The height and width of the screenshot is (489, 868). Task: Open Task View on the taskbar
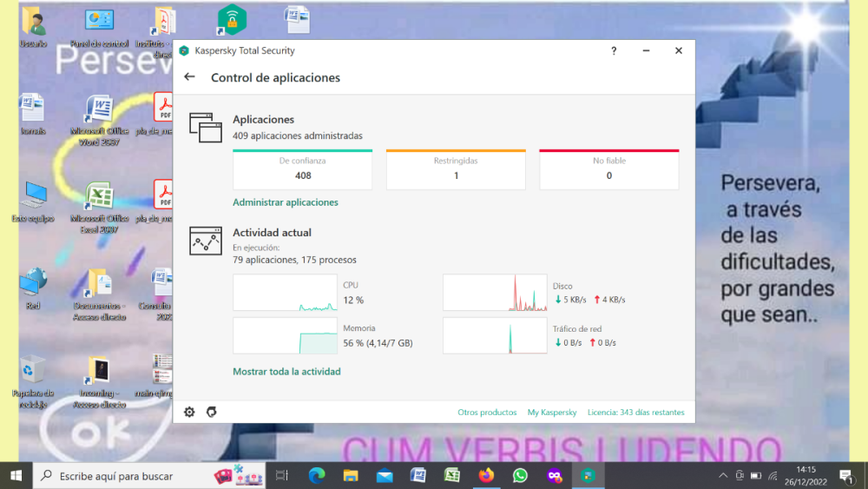tap(282, 476)
